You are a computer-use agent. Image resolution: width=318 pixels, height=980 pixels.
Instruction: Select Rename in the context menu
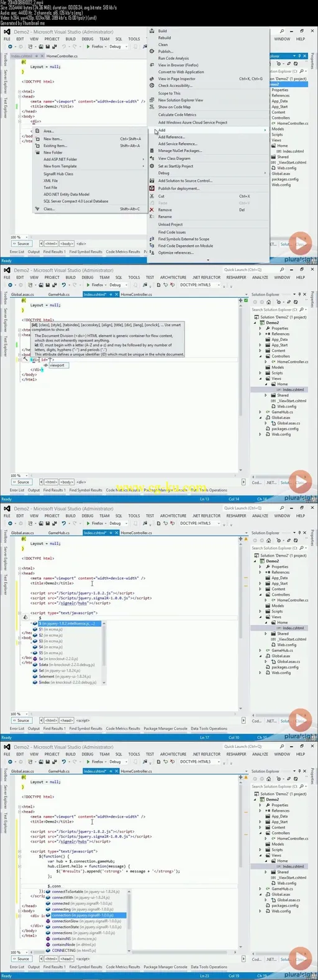click(165, 217)
